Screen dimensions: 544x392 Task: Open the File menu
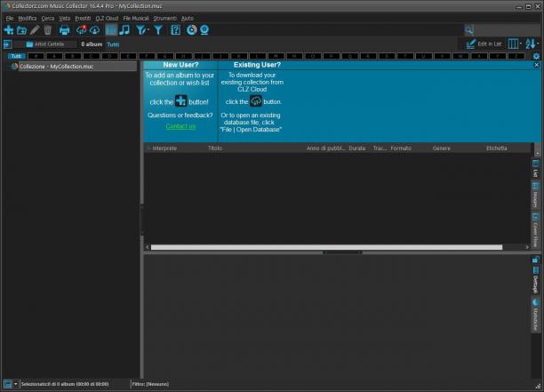(10, 18)
